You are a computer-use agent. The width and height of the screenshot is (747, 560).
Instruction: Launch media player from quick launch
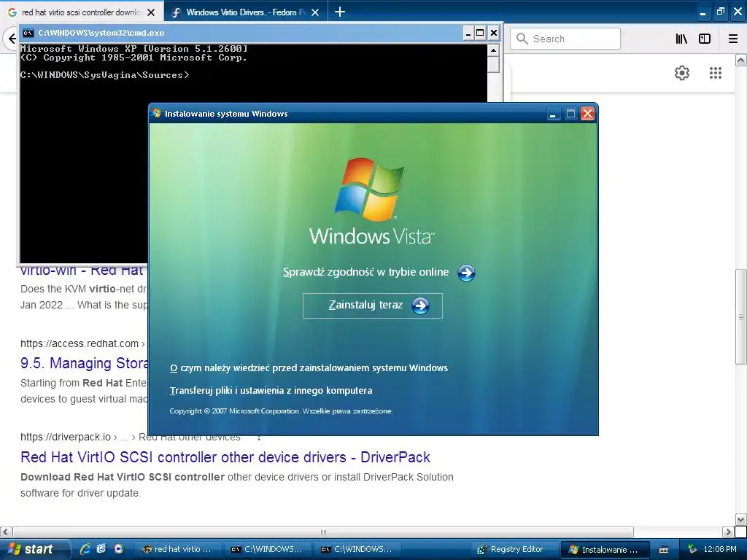pos(118,549)
